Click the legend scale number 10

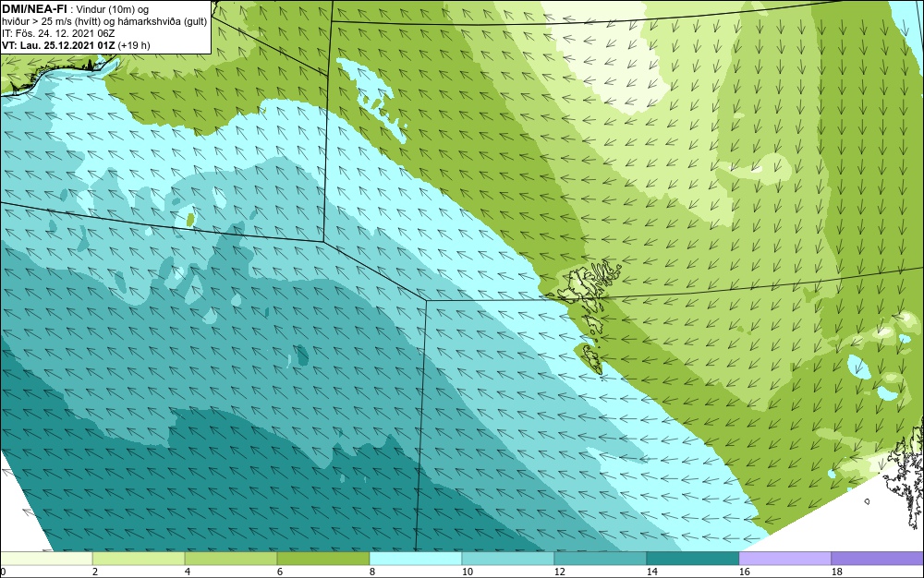(x=468, y=572)
